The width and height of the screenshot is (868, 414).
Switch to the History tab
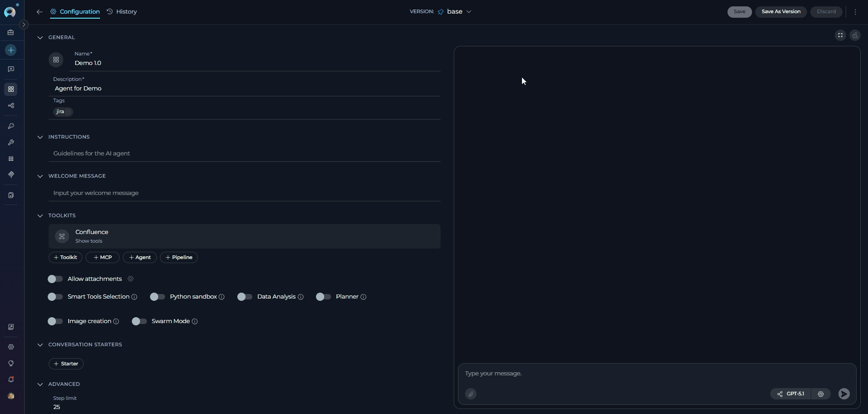[x=122, y=12]
